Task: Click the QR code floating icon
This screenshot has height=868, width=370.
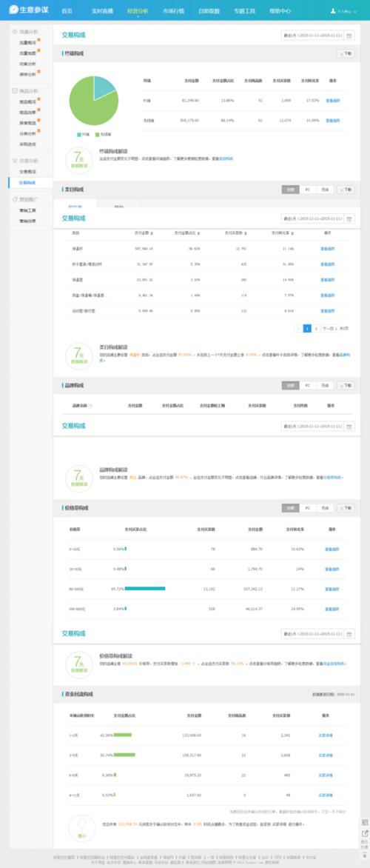Action: [365, 823]
